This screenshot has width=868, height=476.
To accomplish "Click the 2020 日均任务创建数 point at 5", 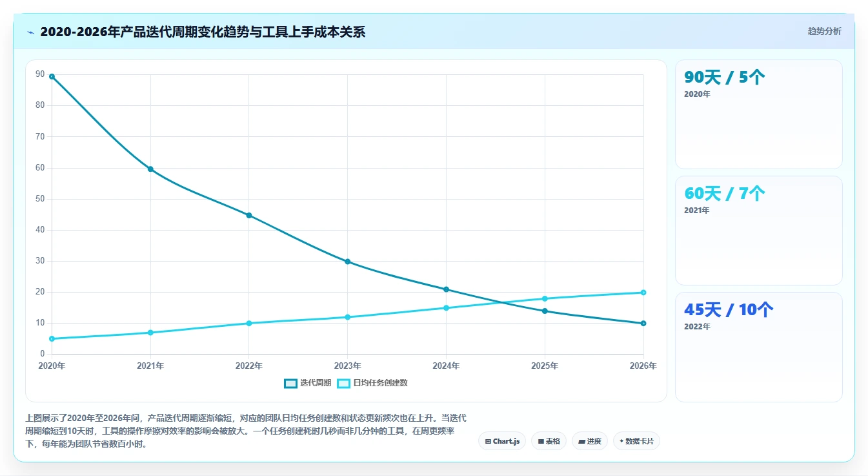I will tap(52, 338).
